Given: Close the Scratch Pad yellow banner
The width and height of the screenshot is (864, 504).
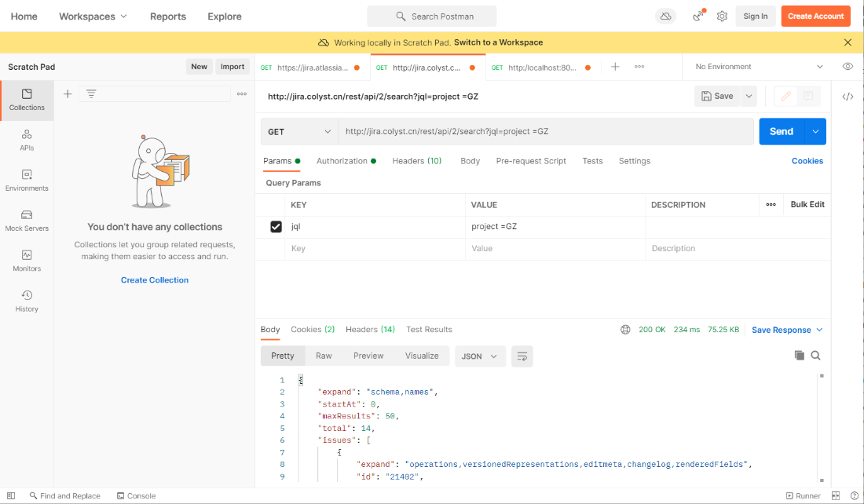Looking at the screenshot, I should pyautogui.click(x=848, y=42).
